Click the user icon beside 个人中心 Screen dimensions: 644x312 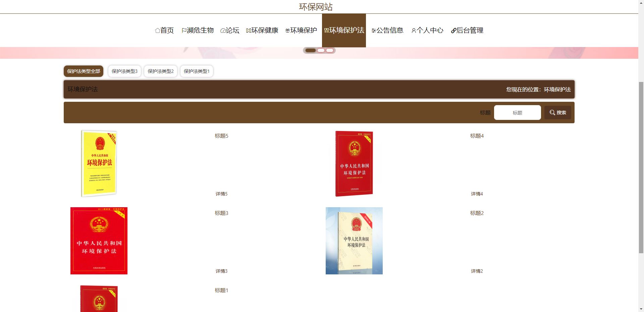coord(414,31)
